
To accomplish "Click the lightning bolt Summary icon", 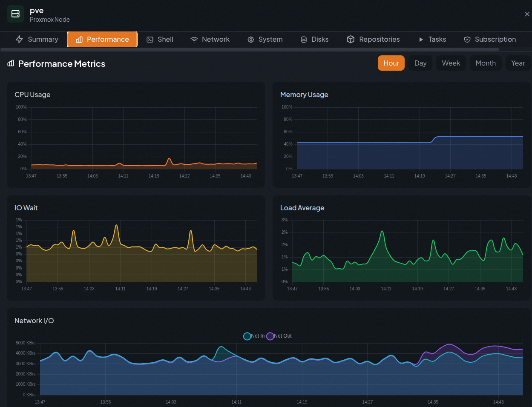I will point(19,40).
